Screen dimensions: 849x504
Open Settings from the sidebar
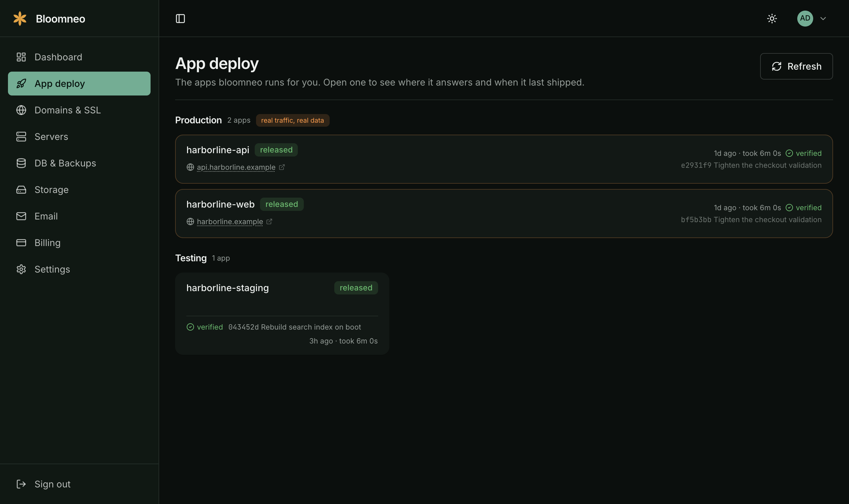click(79, 269)
